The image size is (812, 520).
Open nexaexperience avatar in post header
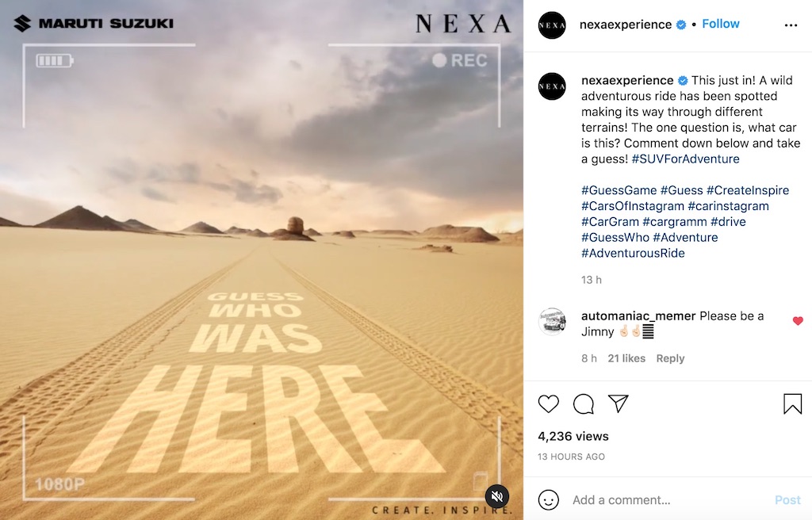coord(552,25)
